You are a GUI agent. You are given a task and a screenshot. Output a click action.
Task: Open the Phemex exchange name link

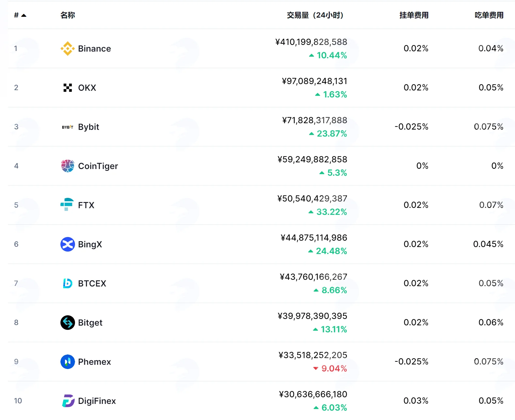(94, 362)
